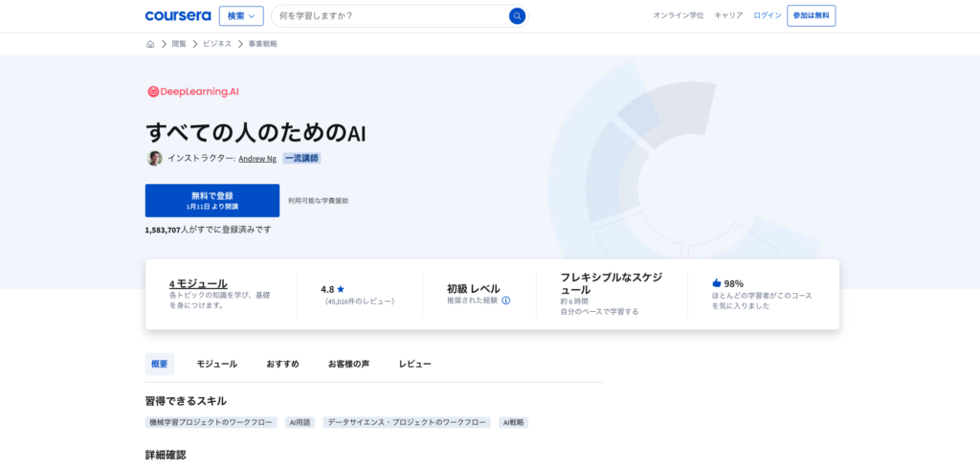
Task: Click the 一流講師 badge
Action: (x=301, y=158)
